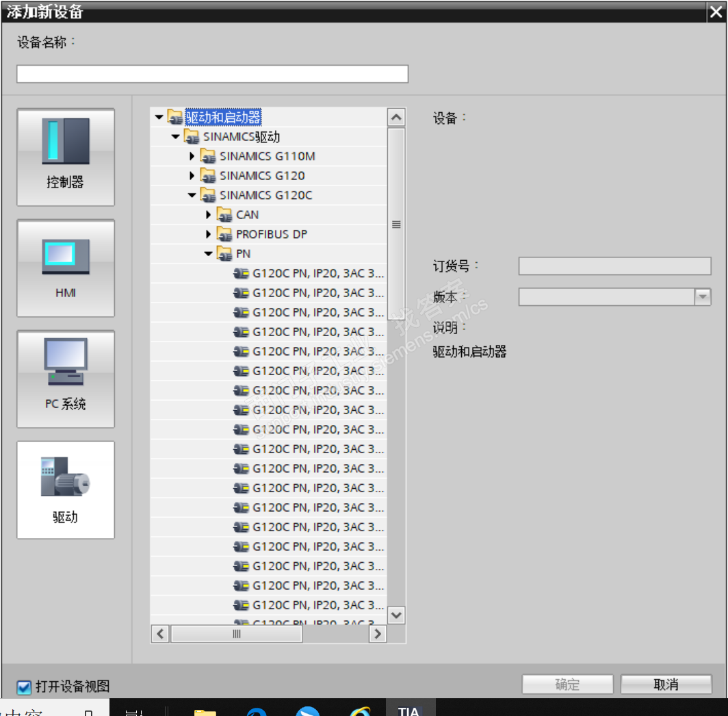
Task: Click the tree scroll right arrow
Action: pos(378,634)
